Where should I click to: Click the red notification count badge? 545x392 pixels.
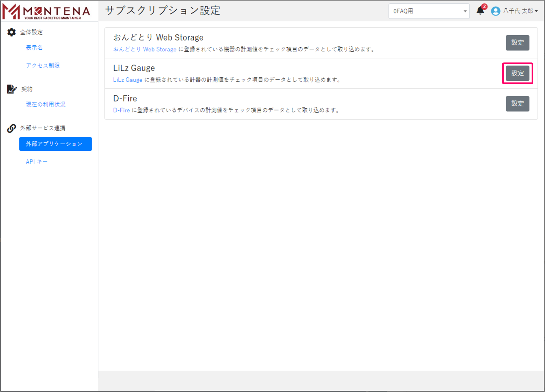[x=484, y=7]
